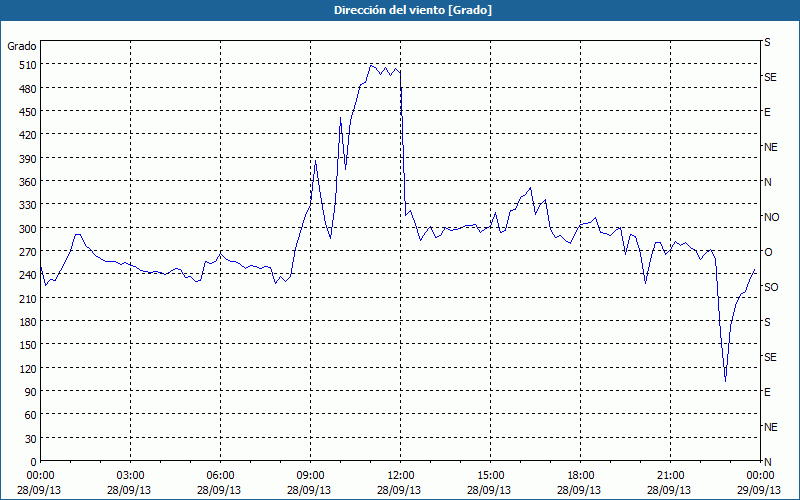This screenshot has width=800, height=500.
Task: Select the "NO" compass label
Action: click(771, 217)
